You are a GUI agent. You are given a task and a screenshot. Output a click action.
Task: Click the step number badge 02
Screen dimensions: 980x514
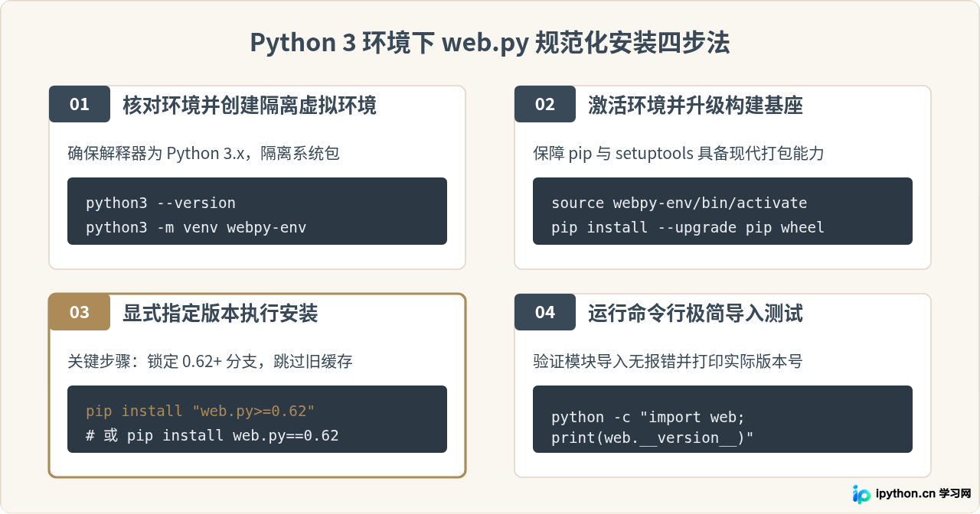545,104
